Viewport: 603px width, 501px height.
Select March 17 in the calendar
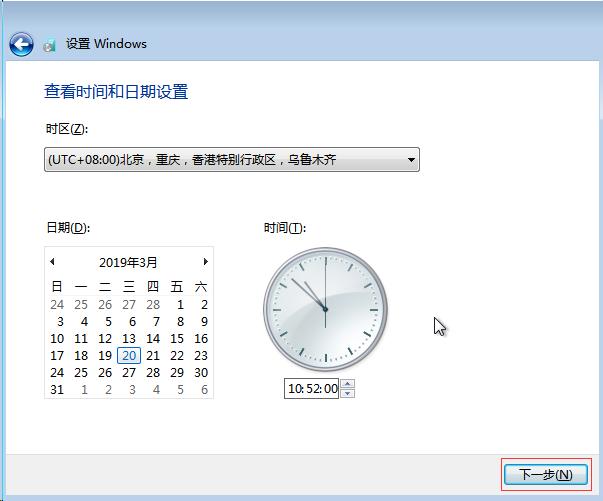(57, 356)
